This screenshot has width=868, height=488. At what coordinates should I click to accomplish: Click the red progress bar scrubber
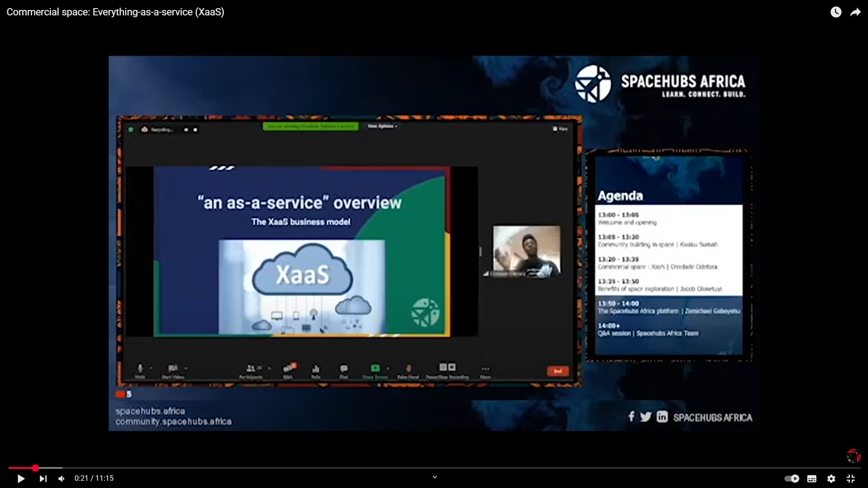coord(35,468)
